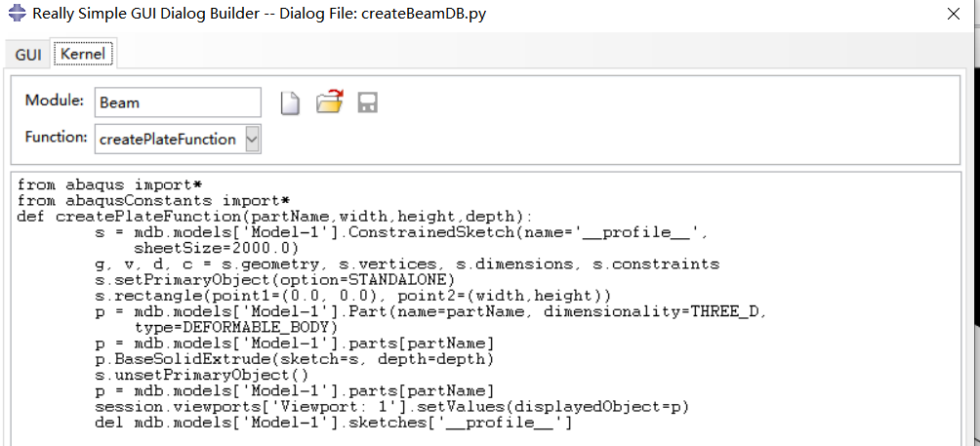980x446 pixels.
Task: Switch to the GUI tab
Action: point(27,55)
